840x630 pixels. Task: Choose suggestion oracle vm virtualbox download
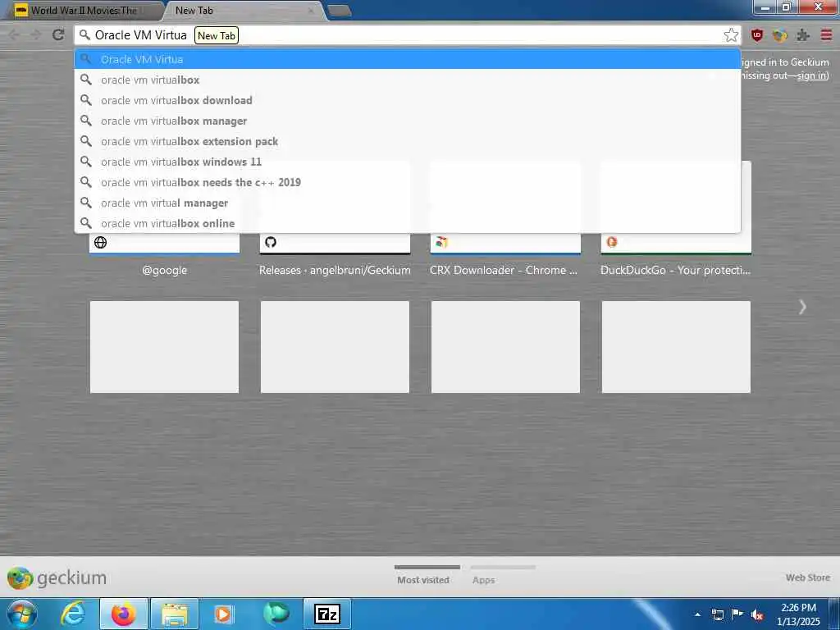click(408, 100)
